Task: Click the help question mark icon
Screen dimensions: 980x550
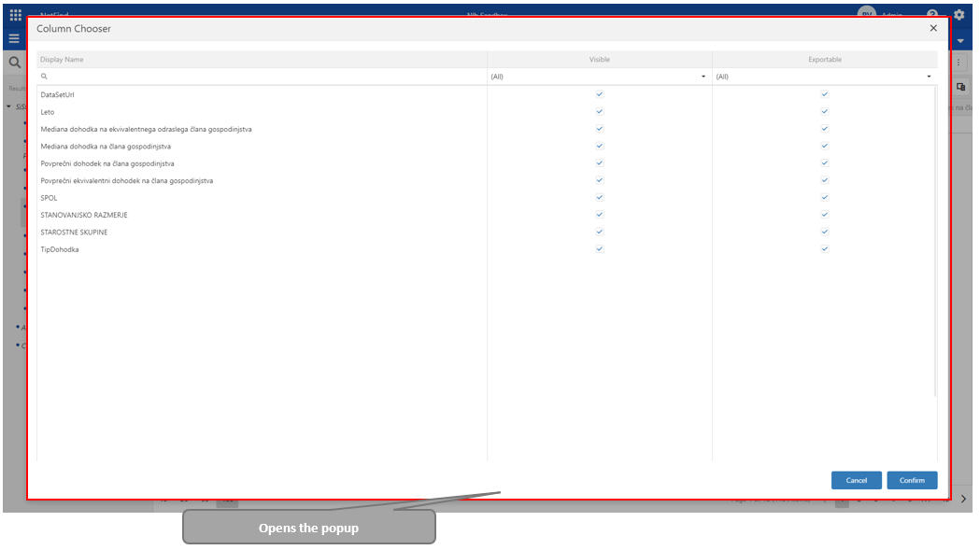Action: 931,15
